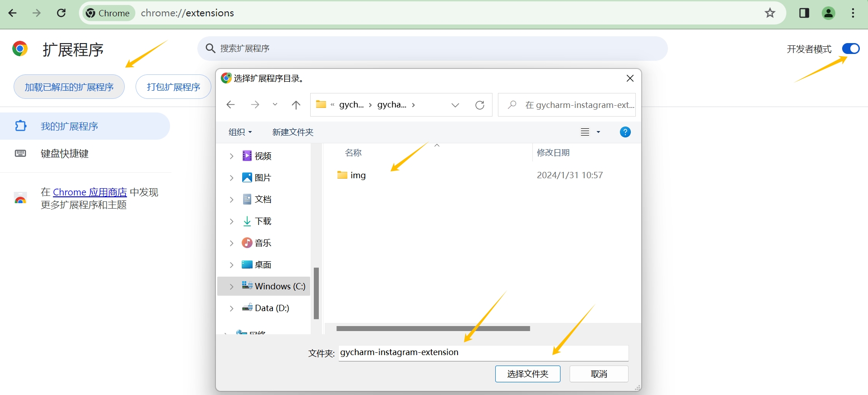Expand Videos tree node
Viewport: 868px width, 395px height.
pos(231,156)
